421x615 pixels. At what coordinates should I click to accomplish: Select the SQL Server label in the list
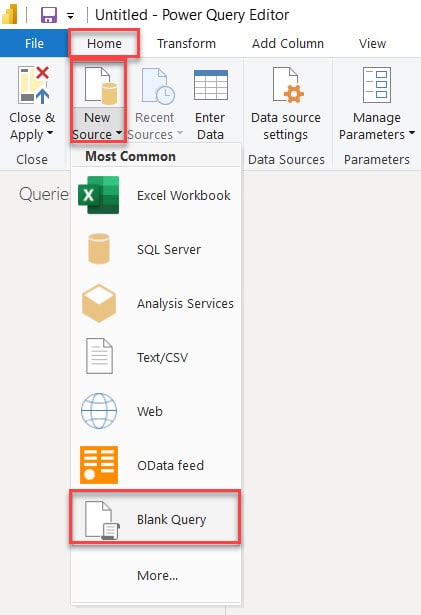click(x=169, y=249)
